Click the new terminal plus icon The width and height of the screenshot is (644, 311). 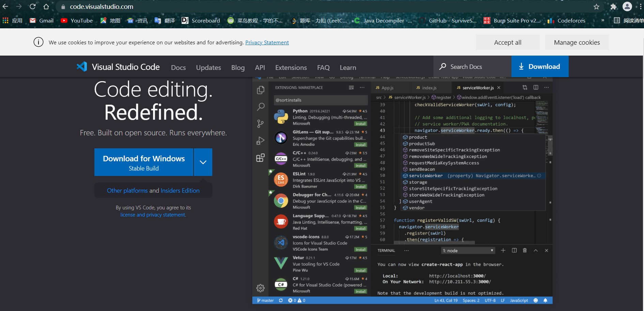[x=503, y=250]
